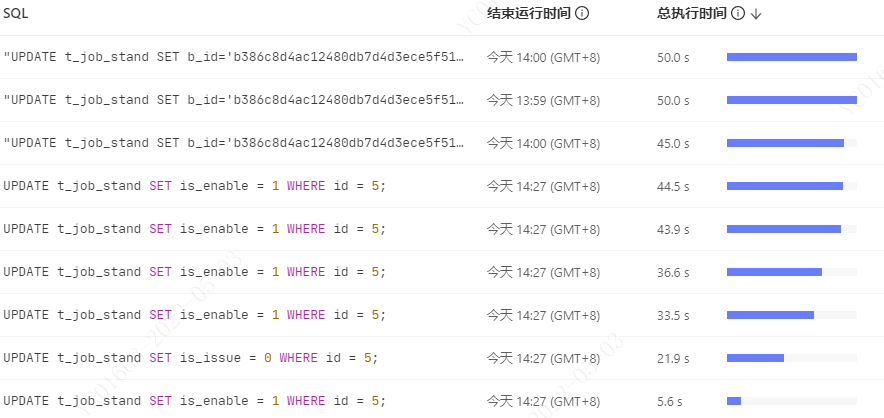The width and height of the screenshot is (884, 418).
Task: Click the duration bar for 33.5 s
Action: (770, 315)
